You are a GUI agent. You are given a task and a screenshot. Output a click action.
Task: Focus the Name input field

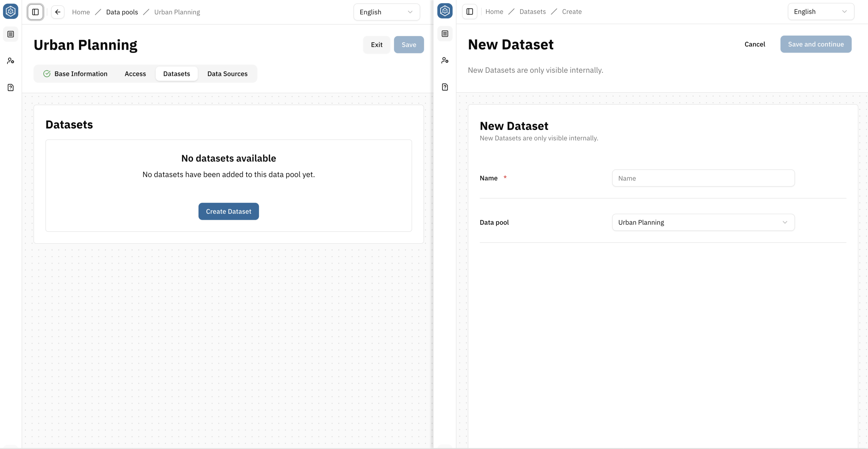coord(703,178)
